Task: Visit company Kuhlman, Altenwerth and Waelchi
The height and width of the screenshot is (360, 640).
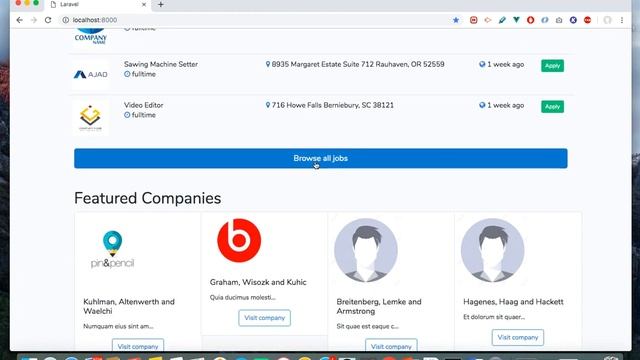Action: [138, 345]
